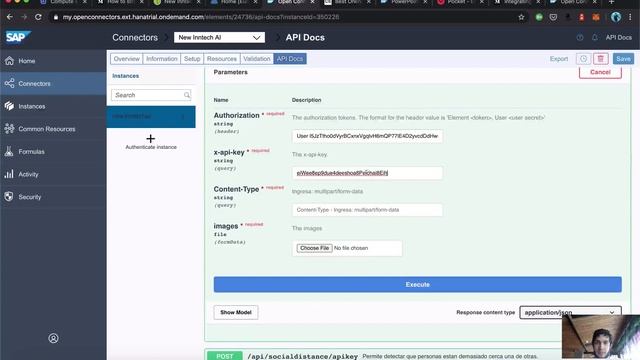Screen dimensions: 640x360
Task: Switch to the Overview tab
Action: point(127,59)
